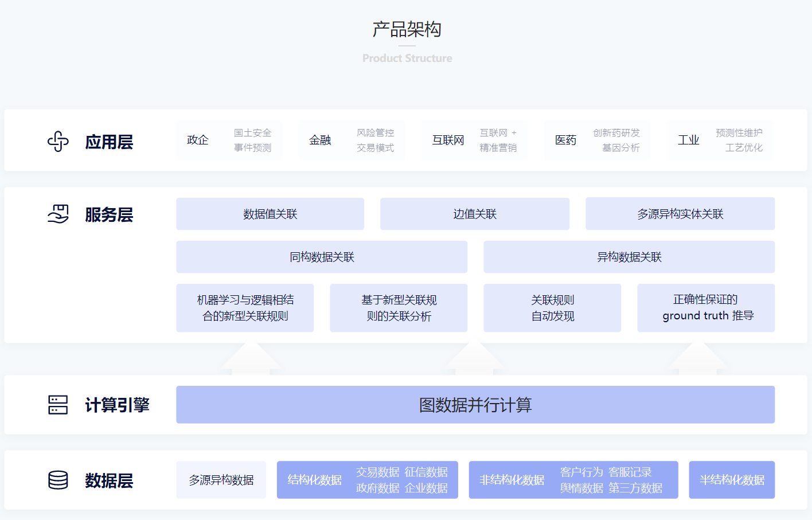Click the 产品架构 heading
The width and height of the screenshot is (812, 520).
407,29
